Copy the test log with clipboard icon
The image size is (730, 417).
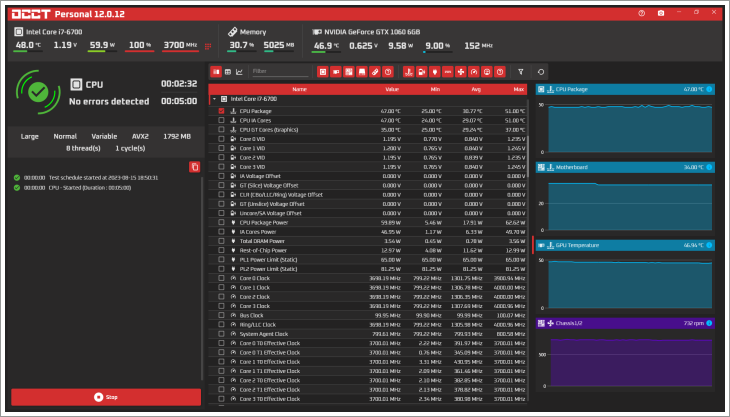195,167
